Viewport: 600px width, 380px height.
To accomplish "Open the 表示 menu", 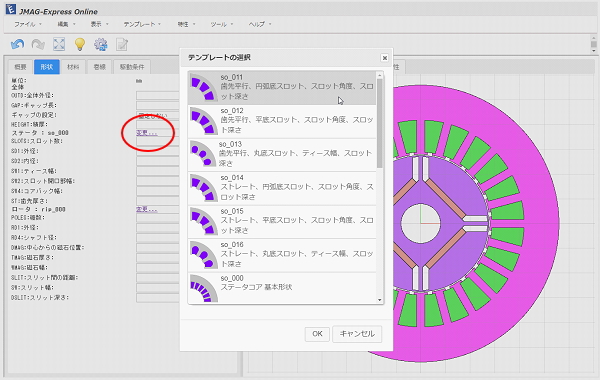I will pos(99,24).
